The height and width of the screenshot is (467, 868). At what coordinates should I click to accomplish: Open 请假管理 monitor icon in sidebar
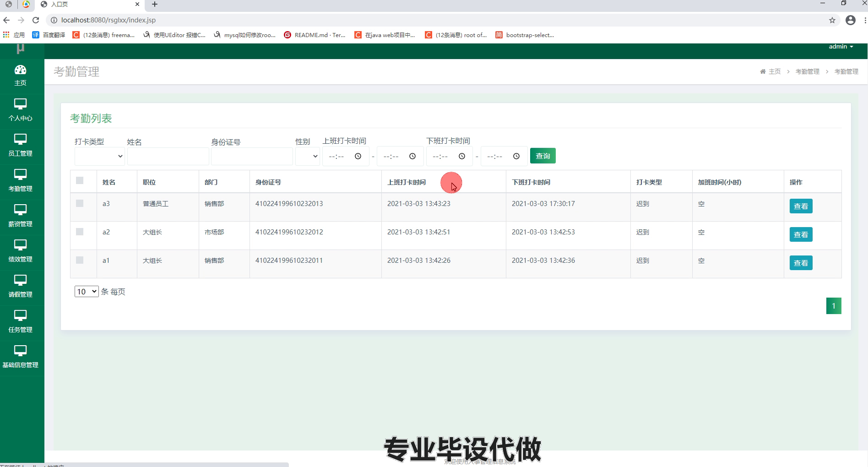tap(20, 280)
